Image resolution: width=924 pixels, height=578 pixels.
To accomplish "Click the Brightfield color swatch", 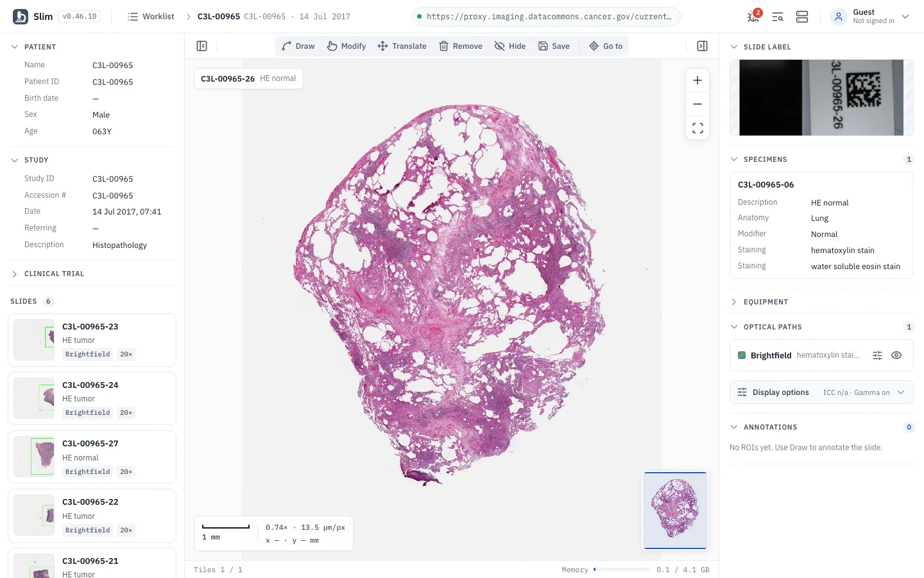I will tap(742, 355).
